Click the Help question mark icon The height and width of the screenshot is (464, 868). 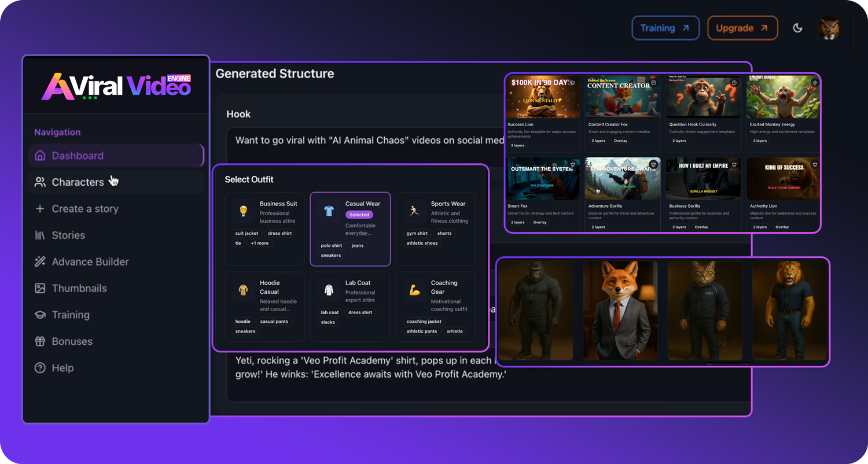(40, 368)
